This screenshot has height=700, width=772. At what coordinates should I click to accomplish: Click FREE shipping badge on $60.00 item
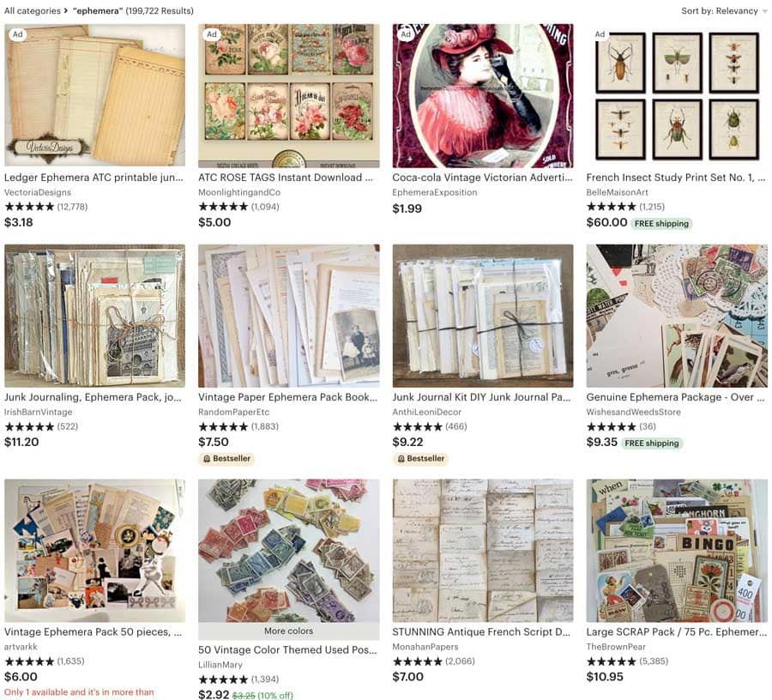[661, 224]
